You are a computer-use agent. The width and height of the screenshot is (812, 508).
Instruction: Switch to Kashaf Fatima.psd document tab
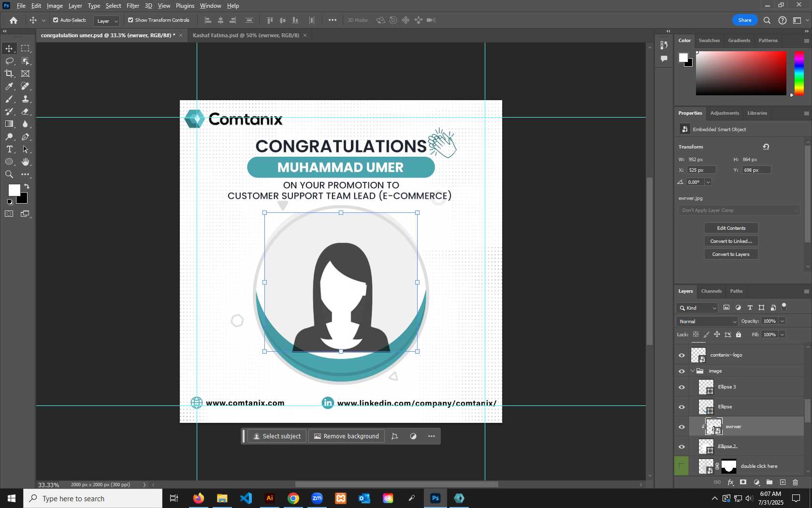pos(246,35)
